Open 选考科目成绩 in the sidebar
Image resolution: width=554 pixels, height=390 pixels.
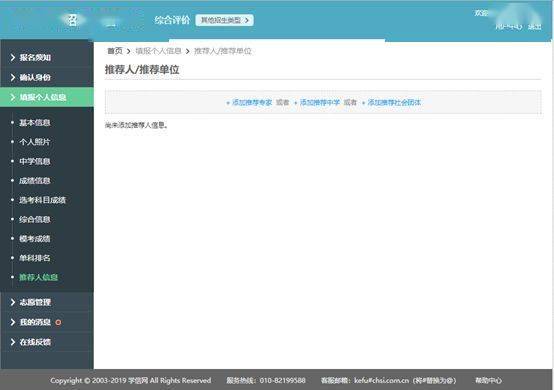[42, 200]
